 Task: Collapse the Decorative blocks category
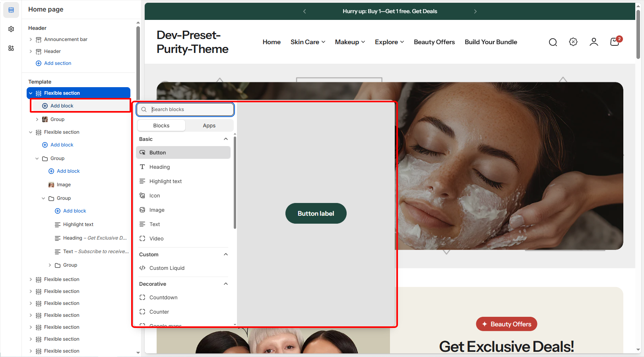225,284
